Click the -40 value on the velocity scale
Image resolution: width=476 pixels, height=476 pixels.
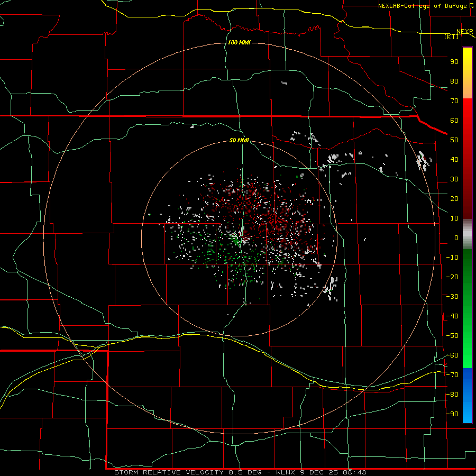pyautogui.click(x=452, y=316)
